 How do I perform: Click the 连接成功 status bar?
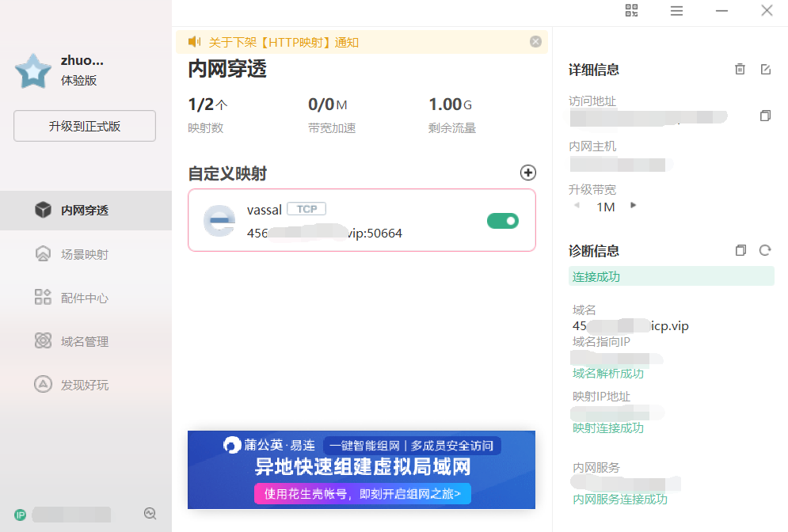(x=672, y=276)
